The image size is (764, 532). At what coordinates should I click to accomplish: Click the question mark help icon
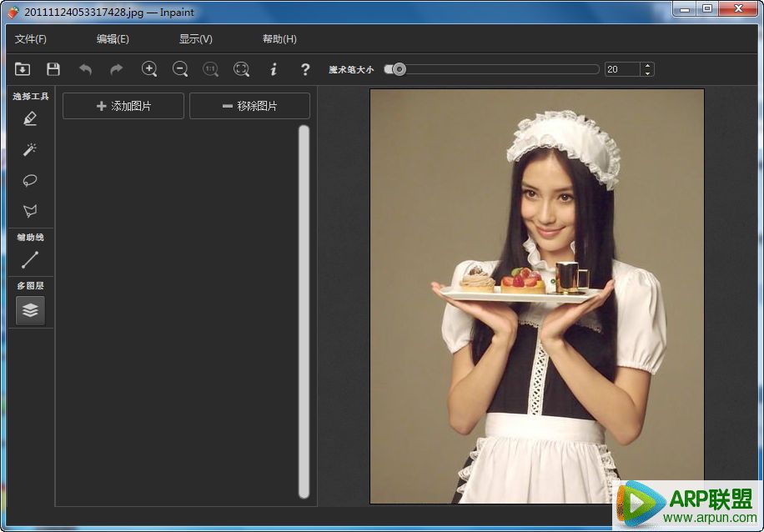305,69
